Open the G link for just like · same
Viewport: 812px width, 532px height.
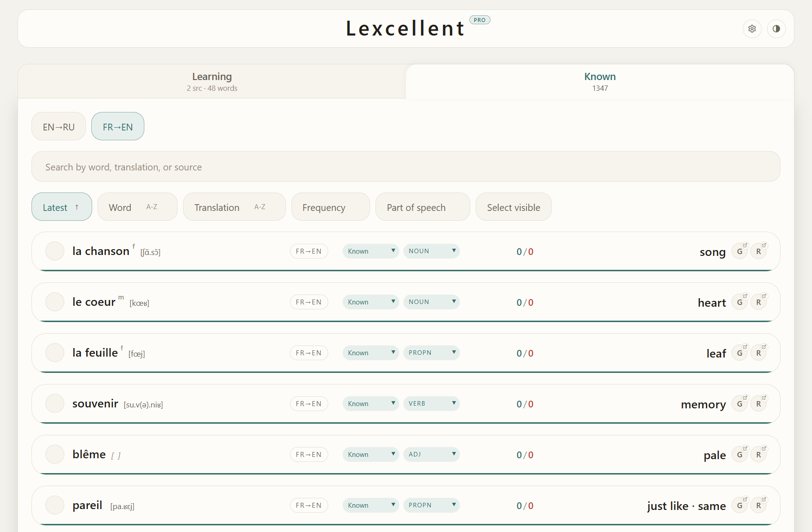[740, 505]
